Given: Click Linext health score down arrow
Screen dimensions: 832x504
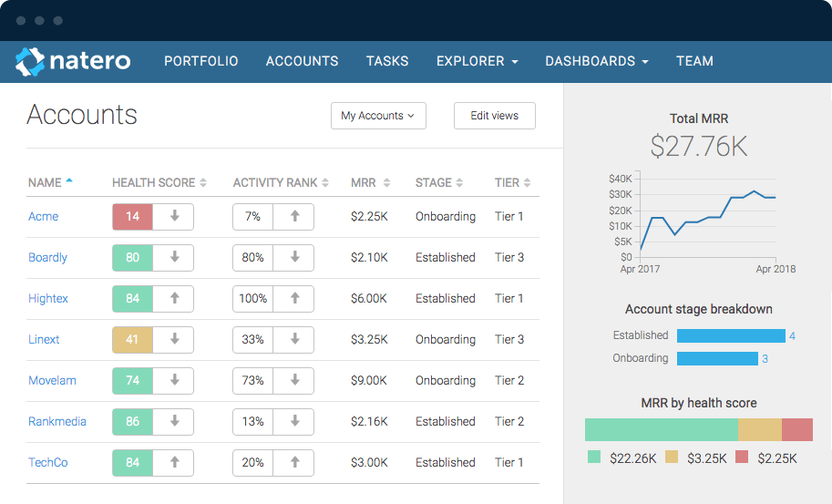Looking at the screenshot, I should pos(174,340).
